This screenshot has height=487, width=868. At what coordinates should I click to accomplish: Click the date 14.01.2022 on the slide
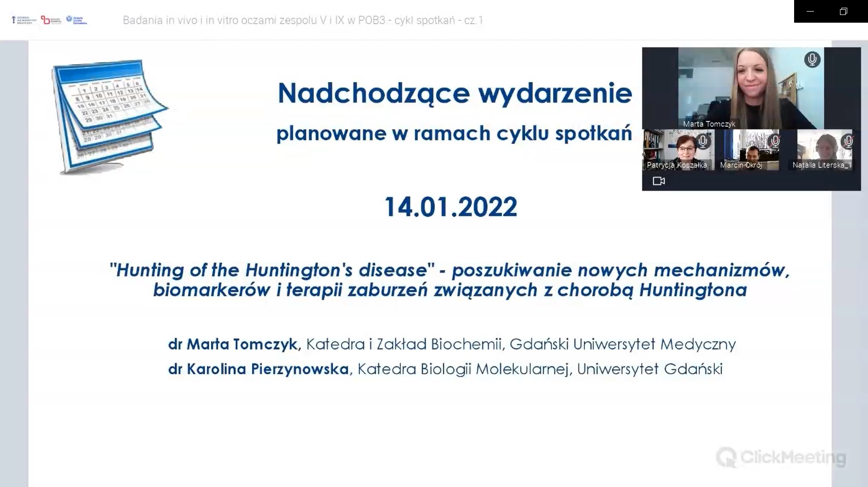click(451, 207)
